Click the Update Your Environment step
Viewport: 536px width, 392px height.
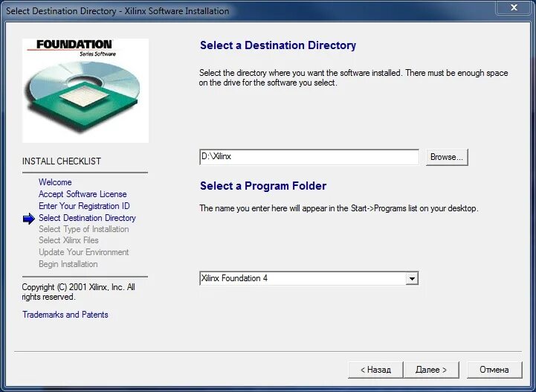tap(84, 252)
